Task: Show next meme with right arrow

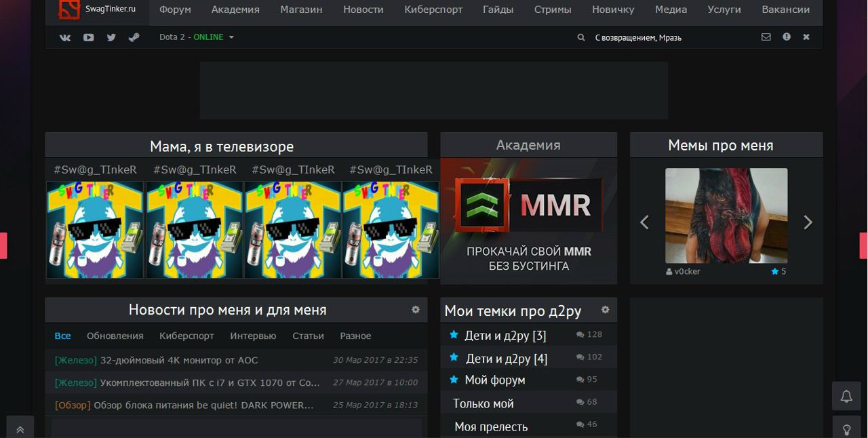Action: [808, 222]
